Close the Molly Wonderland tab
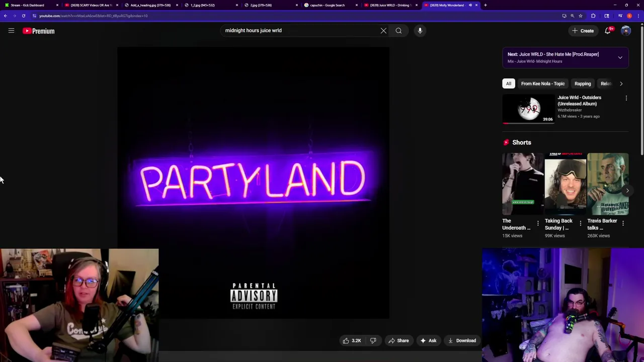 [x=476, y=5]
